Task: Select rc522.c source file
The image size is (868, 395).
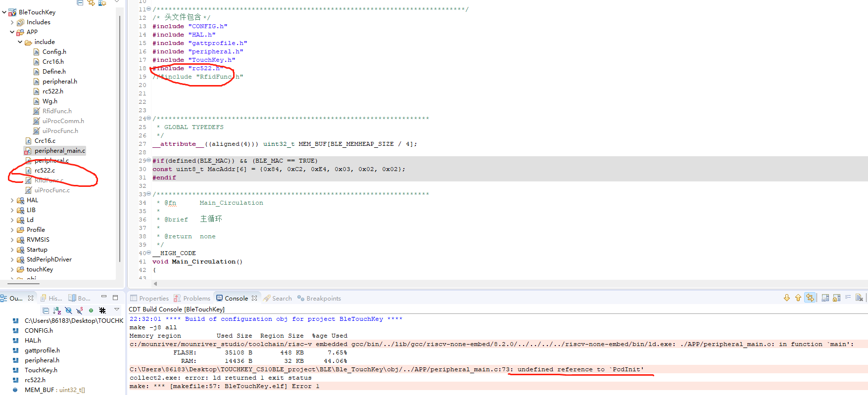Action: (x=40, y=170)
